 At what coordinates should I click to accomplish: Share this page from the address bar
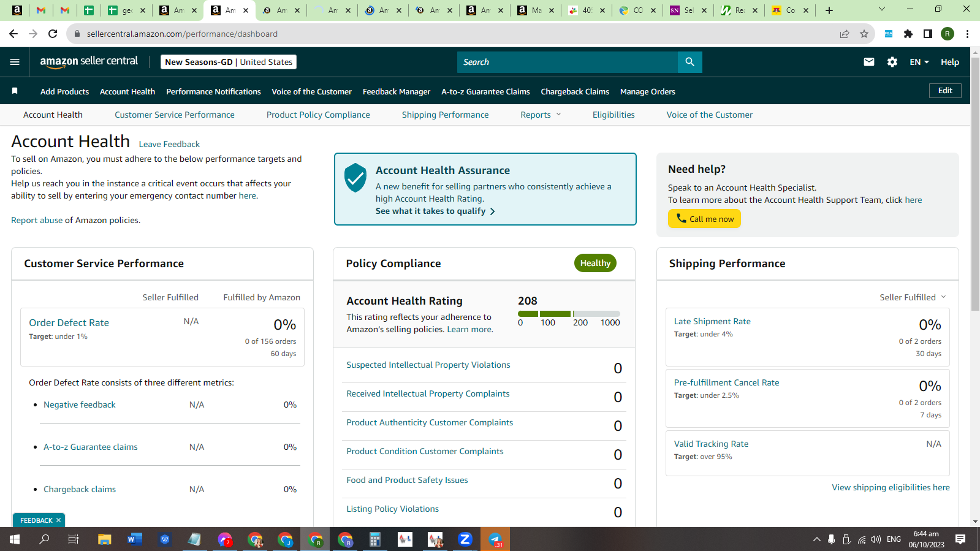[x=845, y=34]
